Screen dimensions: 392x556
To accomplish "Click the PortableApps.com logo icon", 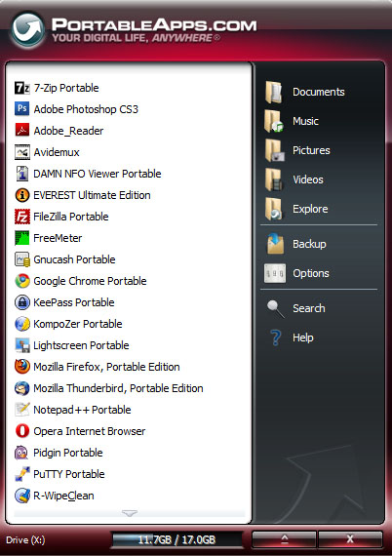I will point(27,30).
